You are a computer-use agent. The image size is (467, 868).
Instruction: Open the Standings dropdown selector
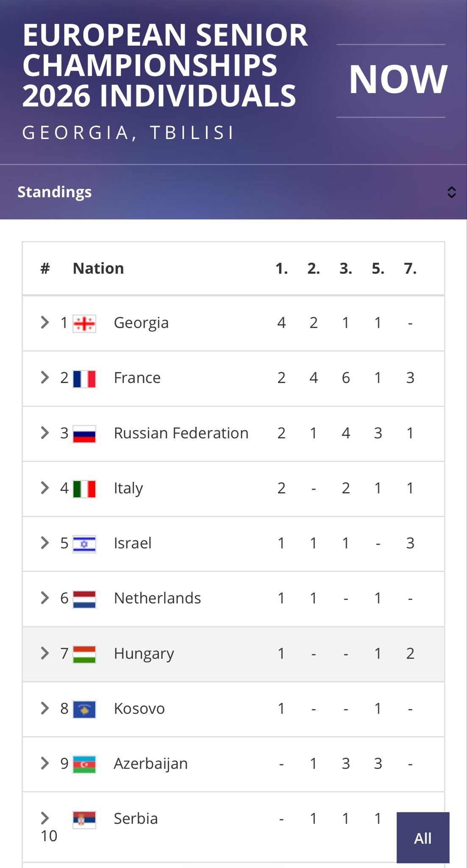451,192
